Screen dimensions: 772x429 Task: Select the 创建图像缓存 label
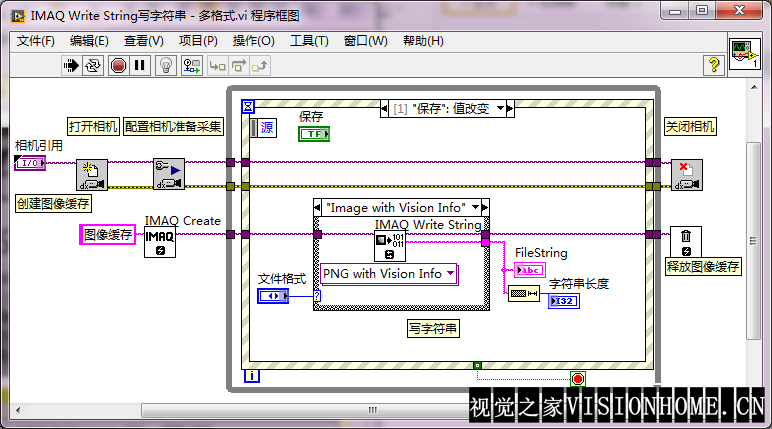[x=53, y=203]
